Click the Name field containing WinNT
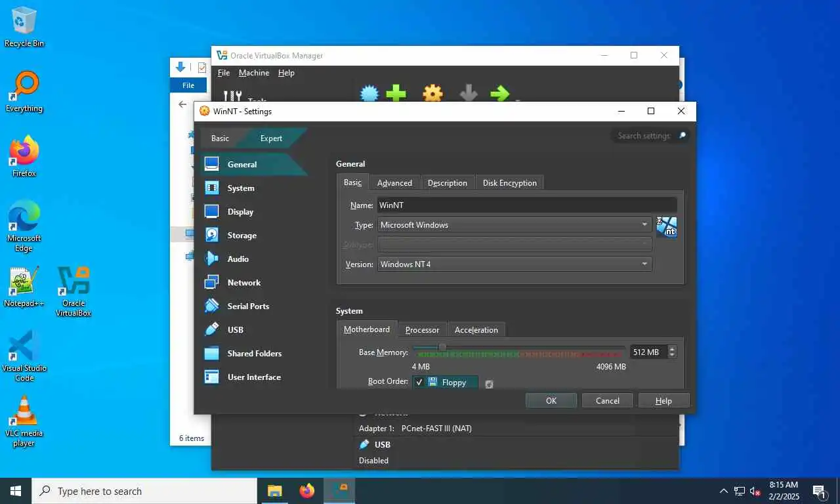 tap(527, 205)
